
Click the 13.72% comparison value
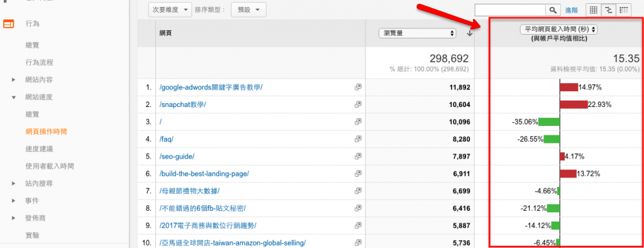589,174
